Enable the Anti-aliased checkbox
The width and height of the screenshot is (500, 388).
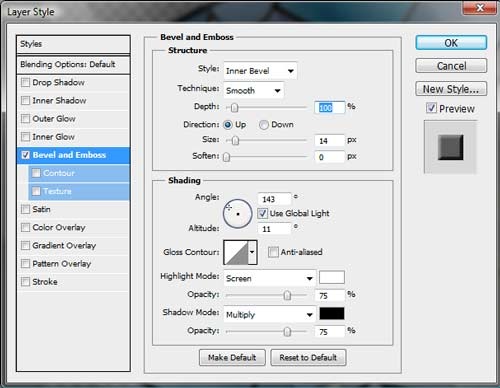[x=273, y=252]
